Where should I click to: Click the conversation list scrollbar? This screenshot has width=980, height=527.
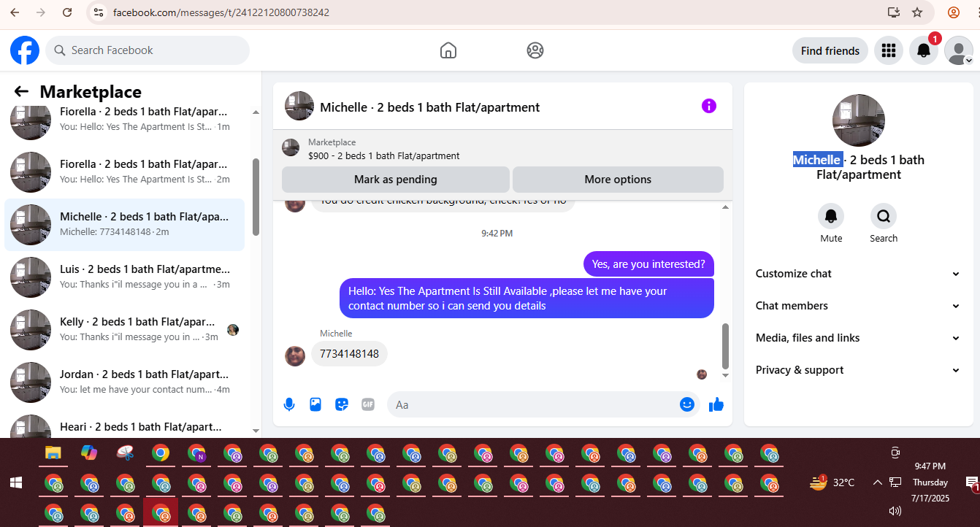click(256, 197)
